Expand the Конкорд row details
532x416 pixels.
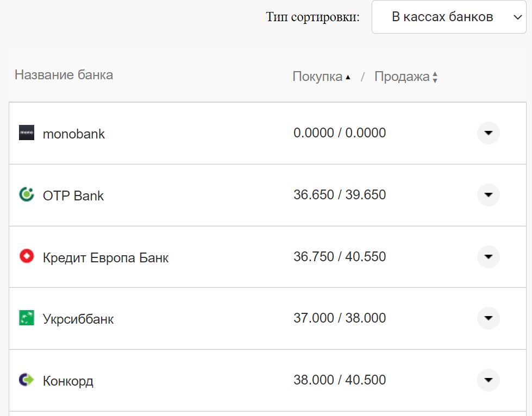[487, 380]
